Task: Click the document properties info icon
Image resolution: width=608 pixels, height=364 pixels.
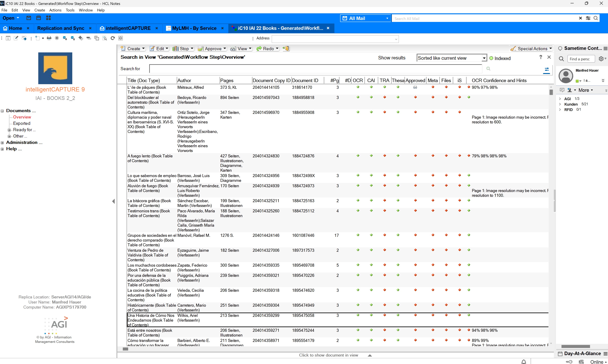Action: tap(8, 38)
